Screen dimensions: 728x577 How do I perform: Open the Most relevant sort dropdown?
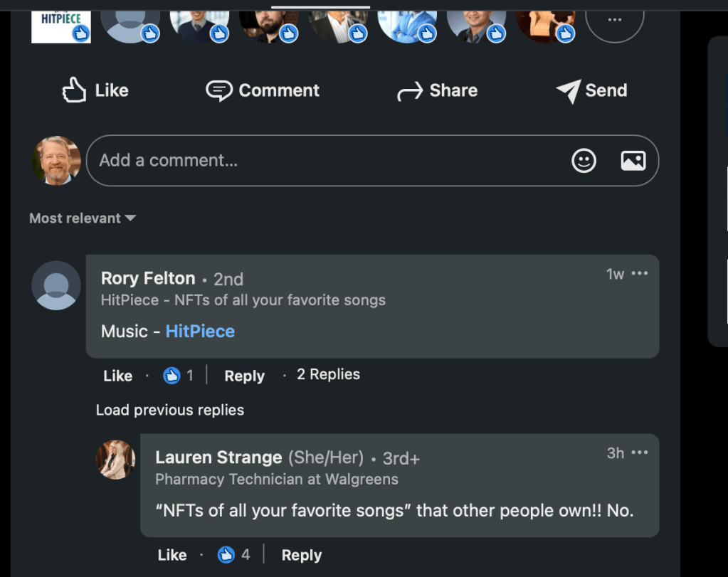[82, 218]
